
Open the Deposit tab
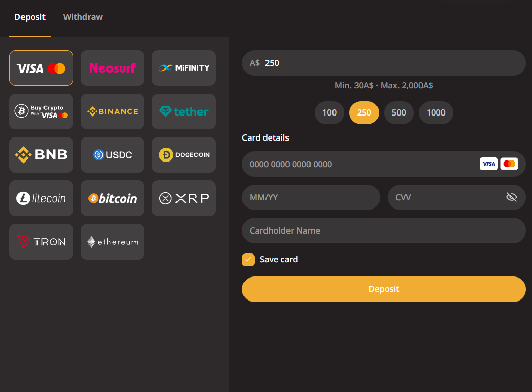point(30,17)
